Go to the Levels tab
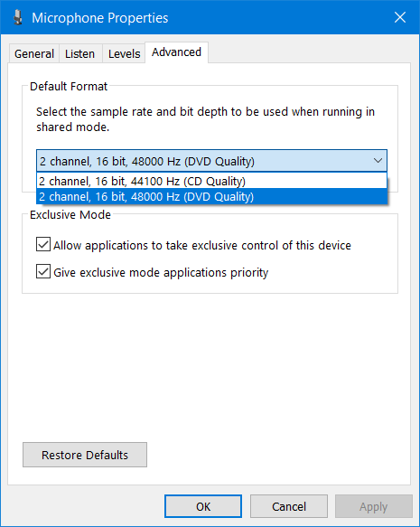 124,53
